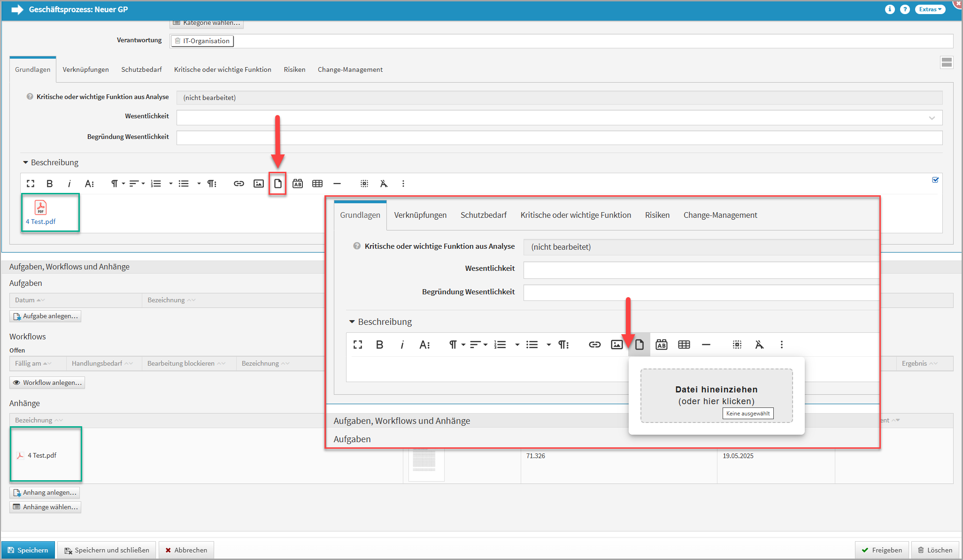Image resolution: width=963 pixels, height=560 pixels.
Task: Click the Speichern button
Action: [28, 550]
